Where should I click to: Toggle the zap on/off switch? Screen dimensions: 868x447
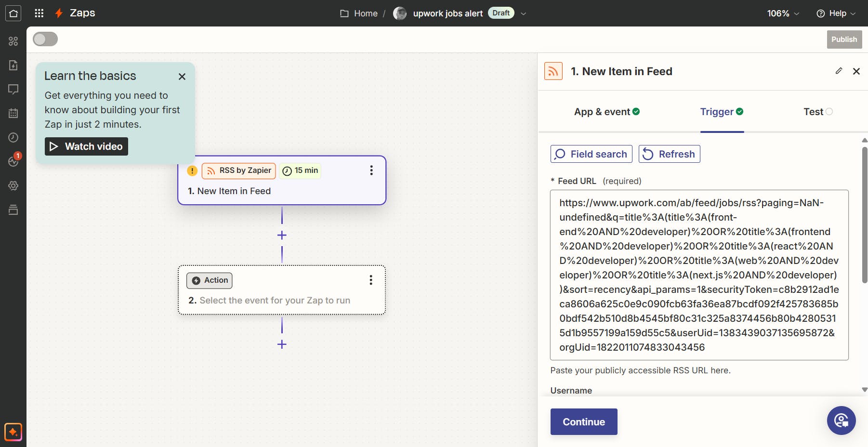pos(45,39)
